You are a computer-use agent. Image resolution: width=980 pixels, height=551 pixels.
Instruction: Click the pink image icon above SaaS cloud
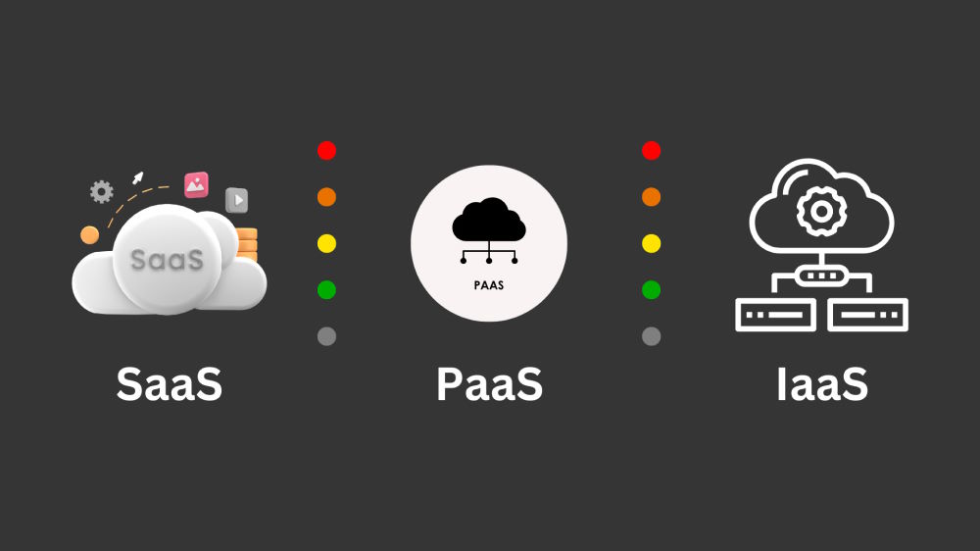pos(196,185)
